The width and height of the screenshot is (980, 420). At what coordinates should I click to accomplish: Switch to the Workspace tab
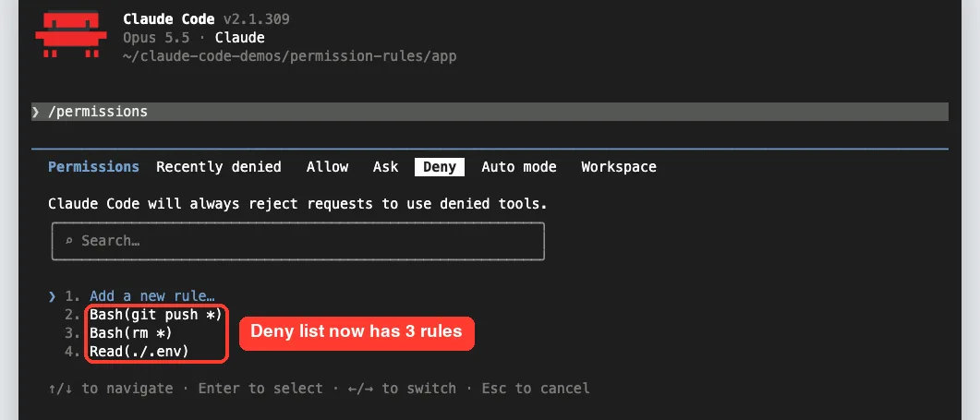point(619,167)
